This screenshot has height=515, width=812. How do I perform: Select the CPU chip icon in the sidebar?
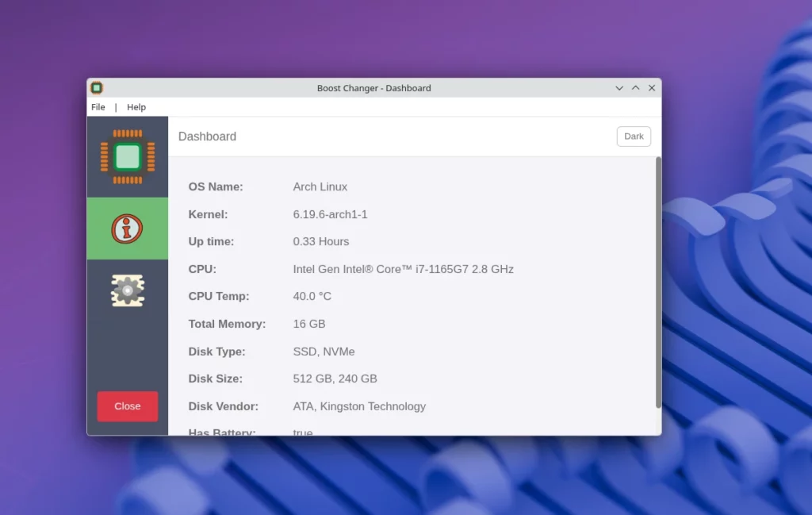(127, 156)
